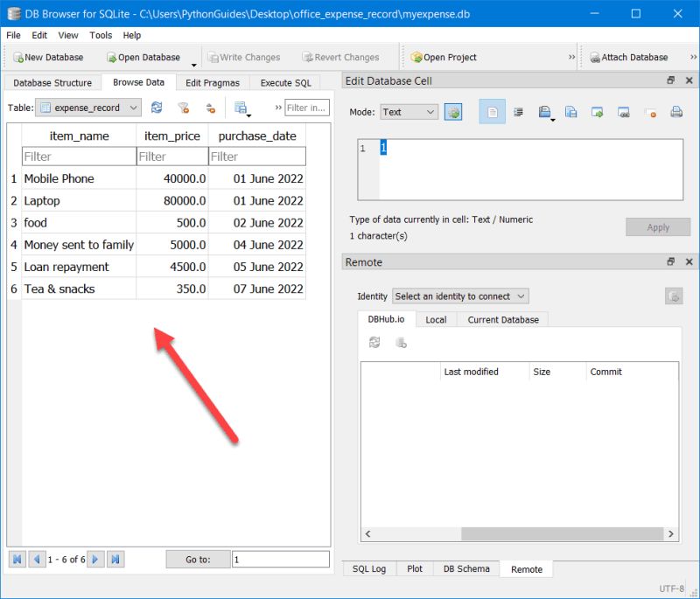This screenshot has height=599, width=700.
Task: Click the Apply button
Action: (x=658, y=227)
